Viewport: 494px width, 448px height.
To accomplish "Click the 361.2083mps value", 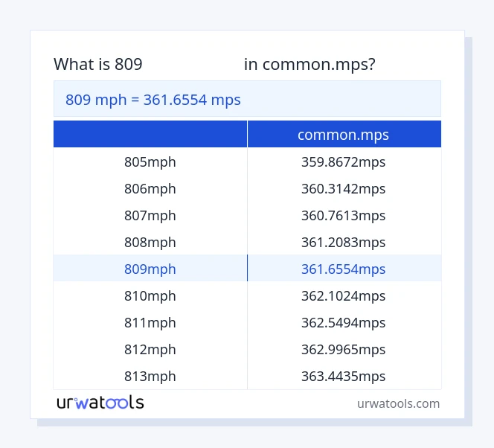I will pos(343,242).
